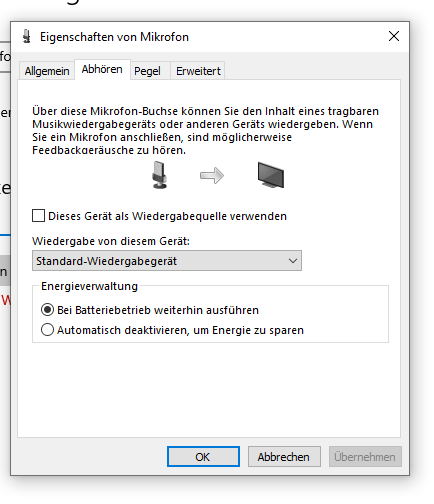Click the microphone illustration icon

pyautogui.click(x=159, y=175)
